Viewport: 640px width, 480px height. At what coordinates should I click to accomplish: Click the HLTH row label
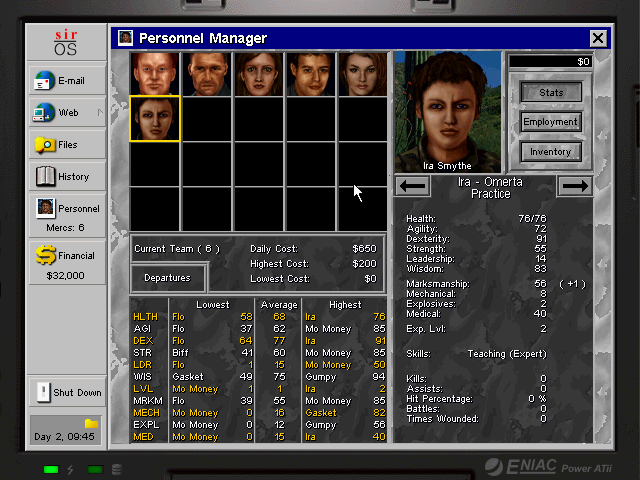click(x=145, y=317)
